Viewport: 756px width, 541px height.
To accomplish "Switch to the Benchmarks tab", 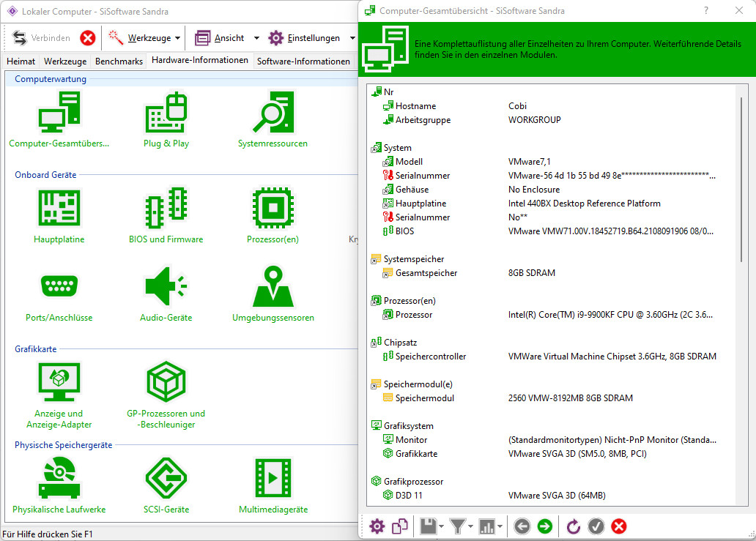I will tap(119, 61).
